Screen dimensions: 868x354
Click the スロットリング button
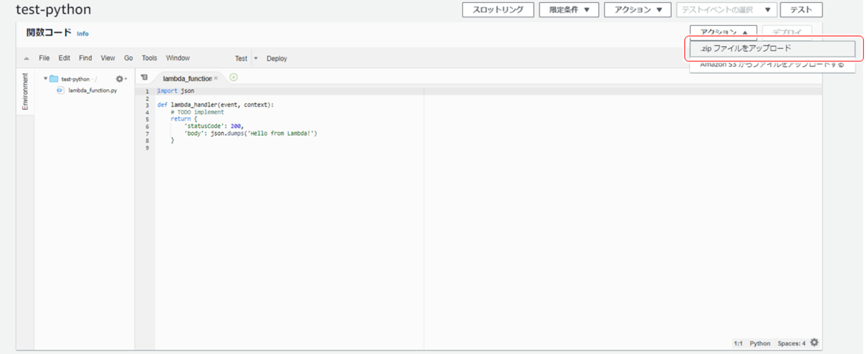click(x=498, y=10)
